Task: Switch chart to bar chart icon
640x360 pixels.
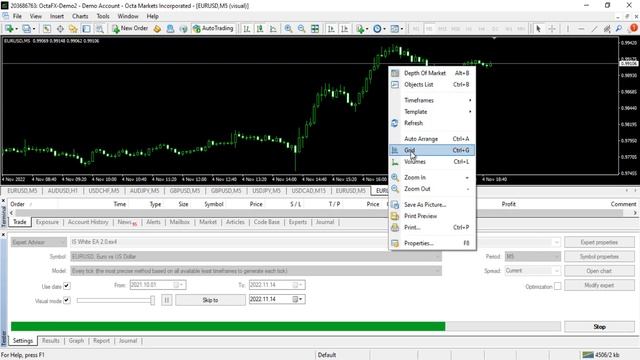Action: point(247,29)
